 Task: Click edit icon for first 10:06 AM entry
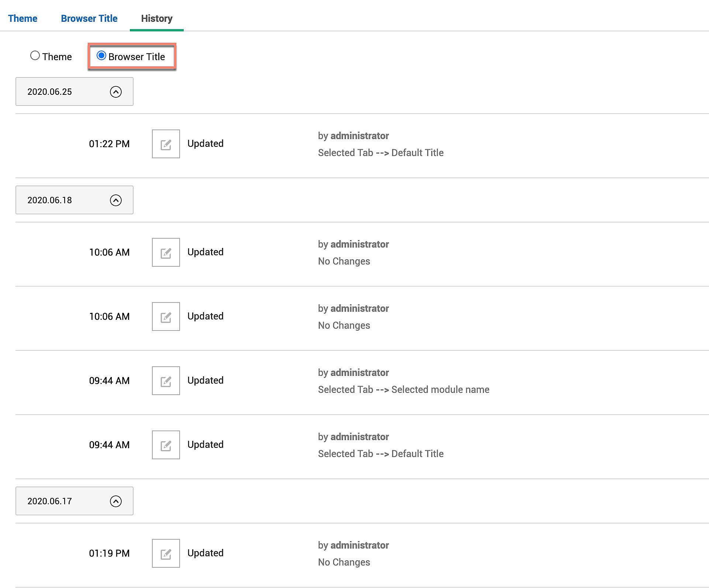click(166, 252)
